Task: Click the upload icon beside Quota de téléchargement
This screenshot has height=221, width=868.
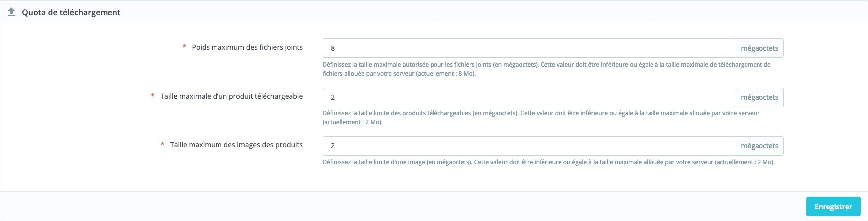Action: [x=11, y=12]
